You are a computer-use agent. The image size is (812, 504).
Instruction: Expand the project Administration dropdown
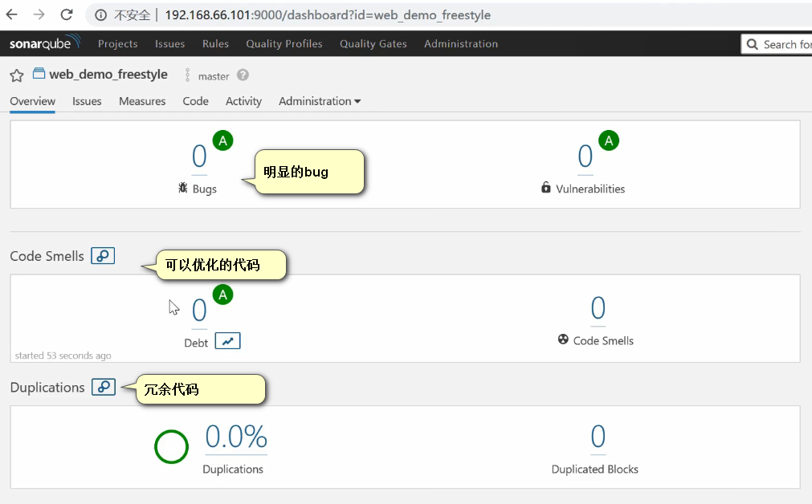[x=320, y=101]
